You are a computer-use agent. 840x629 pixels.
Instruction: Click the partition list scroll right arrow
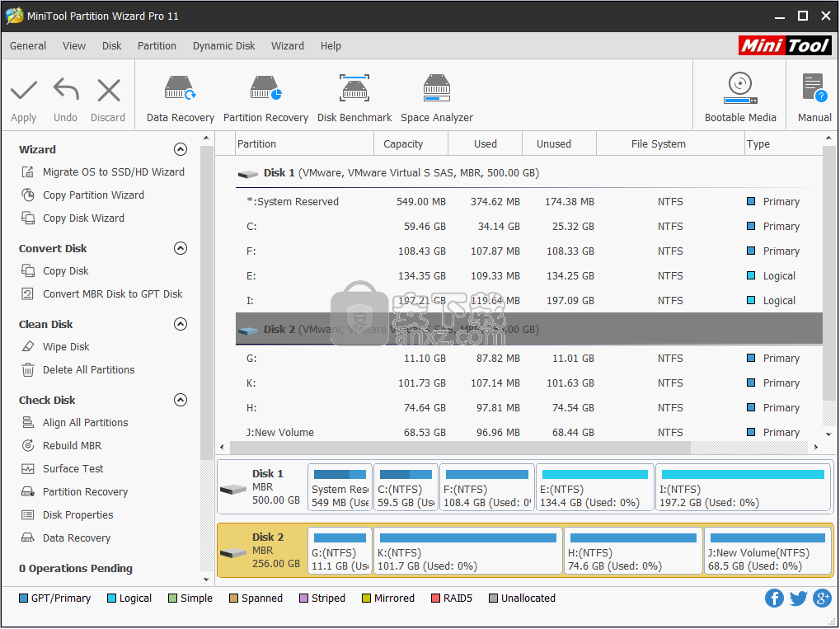(816, 447)
